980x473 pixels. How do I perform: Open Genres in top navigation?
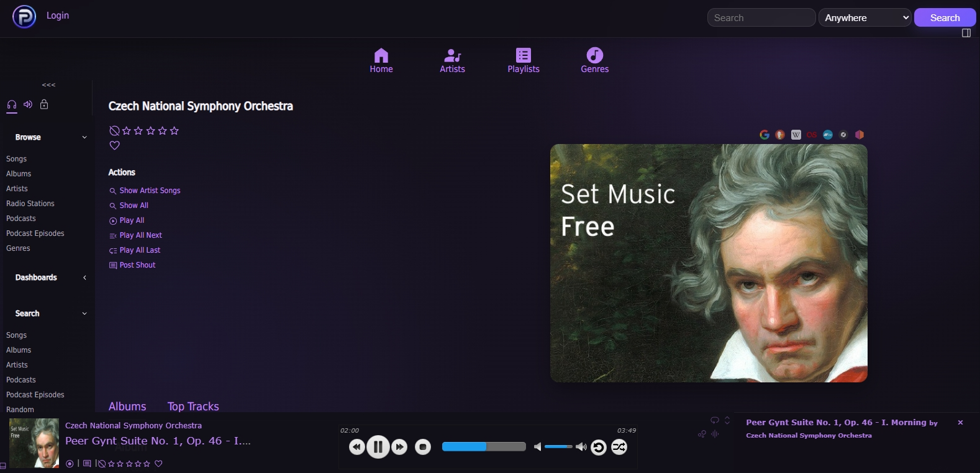click(x=595, y=61)
